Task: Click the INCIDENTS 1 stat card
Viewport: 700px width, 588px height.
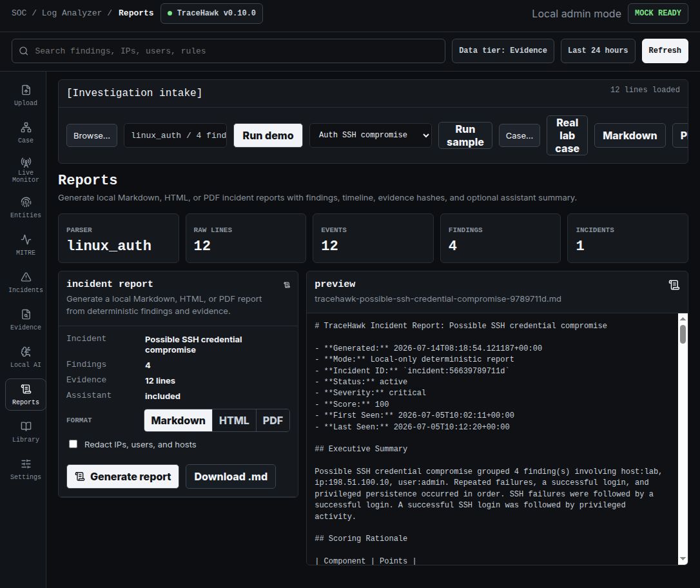Action: click(628, 238)
